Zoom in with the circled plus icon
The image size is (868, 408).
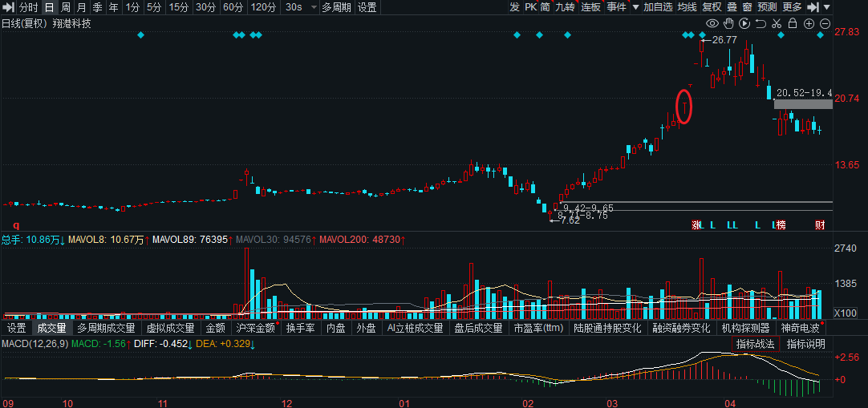[809, 23]
